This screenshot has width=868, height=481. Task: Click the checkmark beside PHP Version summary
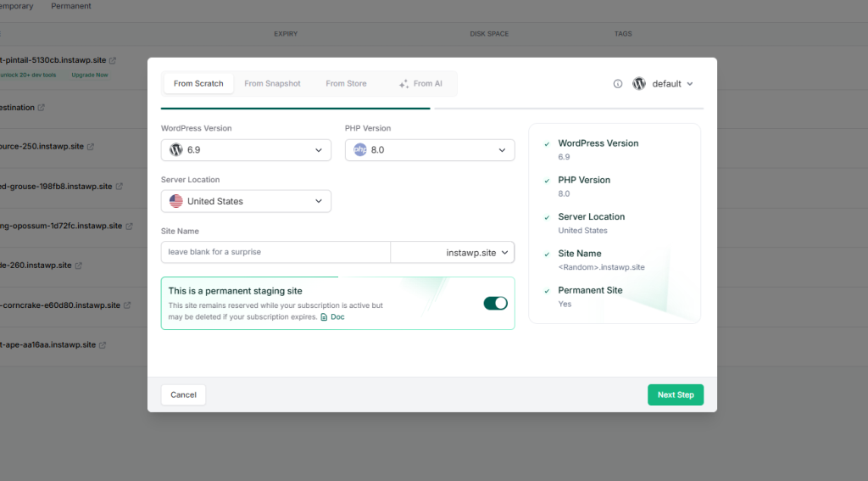547,181
